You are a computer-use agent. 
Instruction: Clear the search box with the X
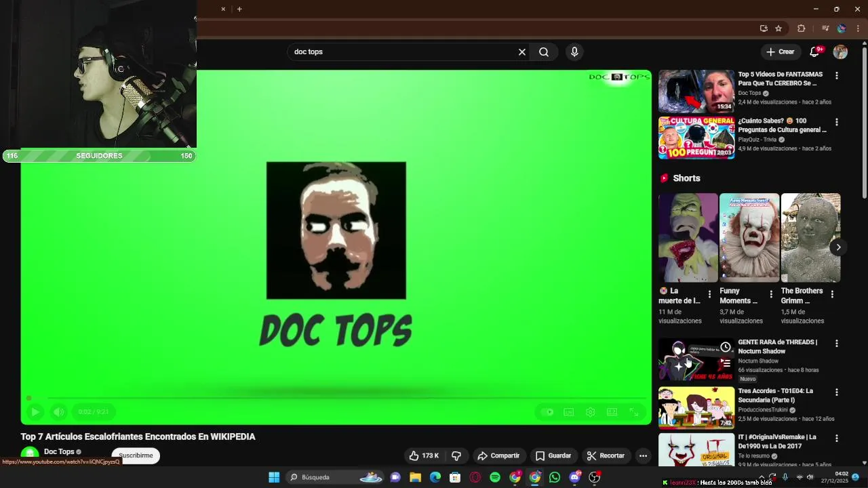[522, 52]
